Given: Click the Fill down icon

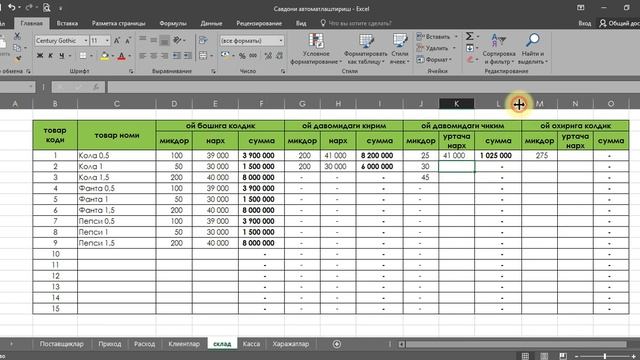Looking at the screenshot, I should (x=470, y=48).
